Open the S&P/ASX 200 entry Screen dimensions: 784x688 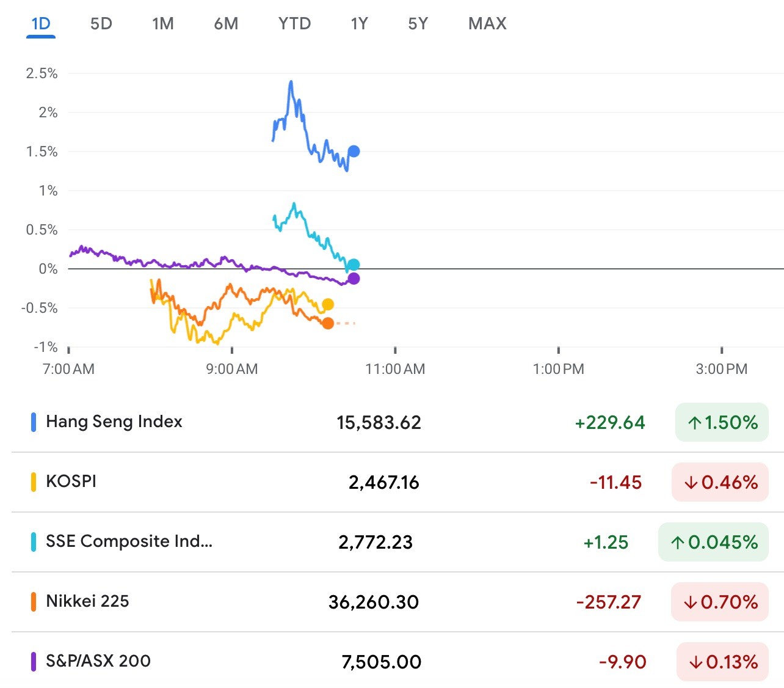[x=98, y=661]
